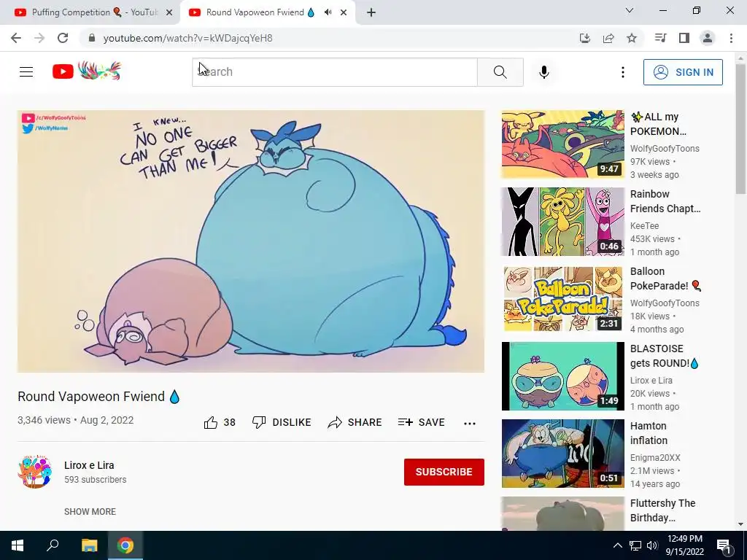
Task: Open Chrome media controls icon
Action: pyautogui.click(x=660, y=38)
